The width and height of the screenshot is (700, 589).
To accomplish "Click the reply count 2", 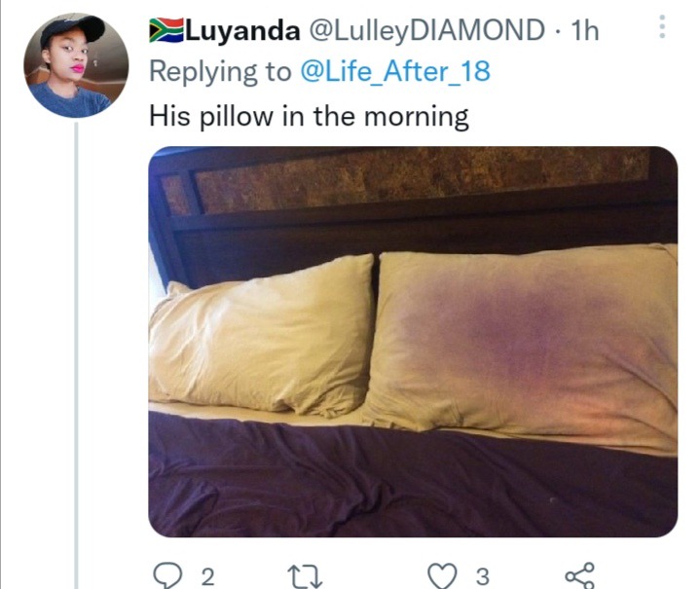I will [x=207, y=576].
